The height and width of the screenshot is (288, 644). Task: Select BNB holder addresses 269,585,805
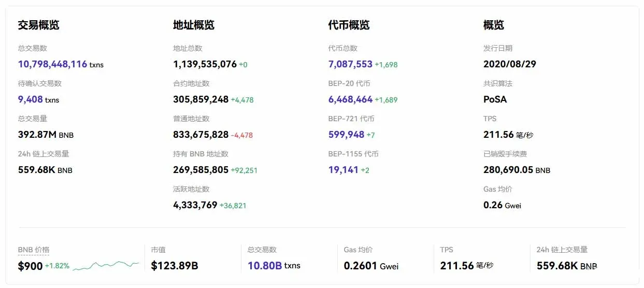coord(201,170)
